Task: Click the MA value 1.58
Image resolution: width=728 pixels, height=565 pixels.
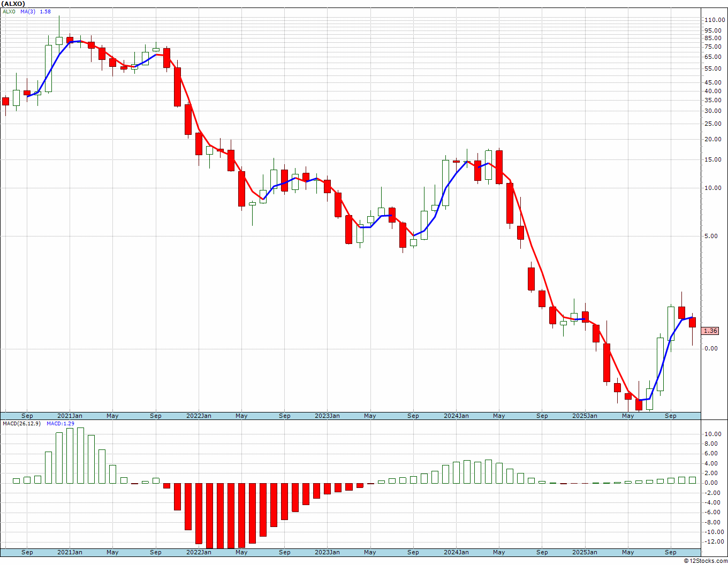Action: point(45,11)
